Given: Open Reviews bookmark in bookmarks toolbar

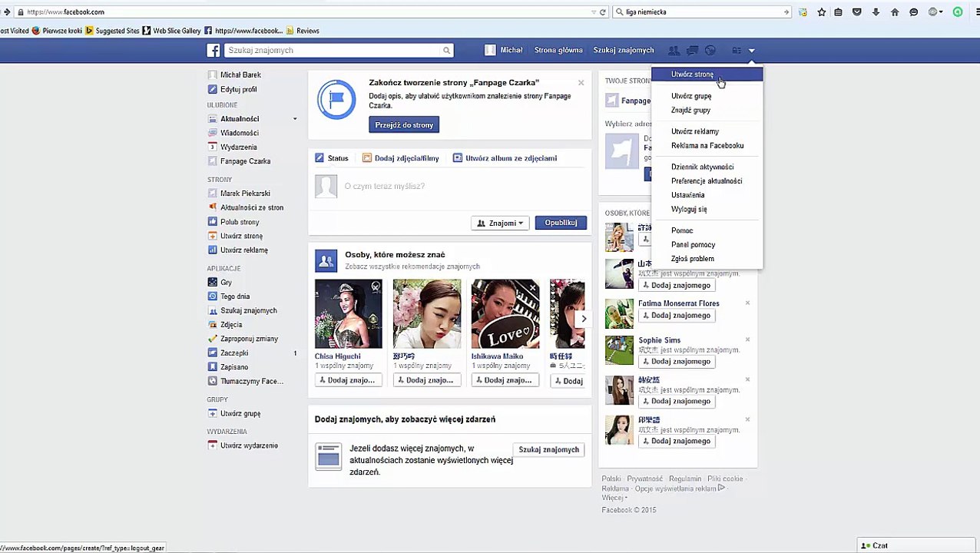Looking at the screenshot, I should click(303, 31).
